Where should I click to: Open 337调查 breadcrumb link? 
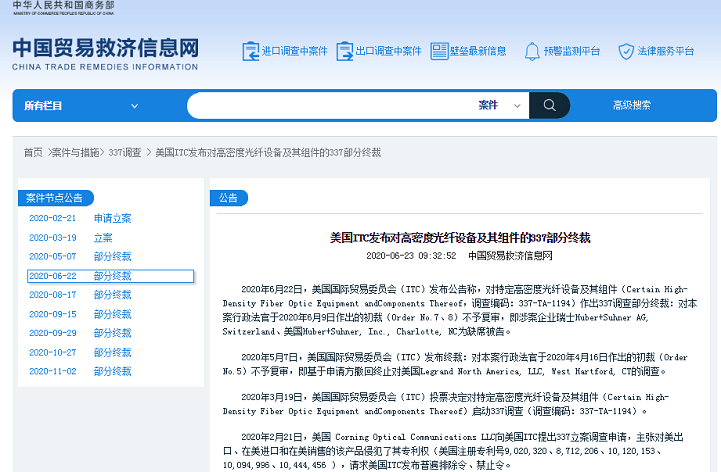(125, 152)
